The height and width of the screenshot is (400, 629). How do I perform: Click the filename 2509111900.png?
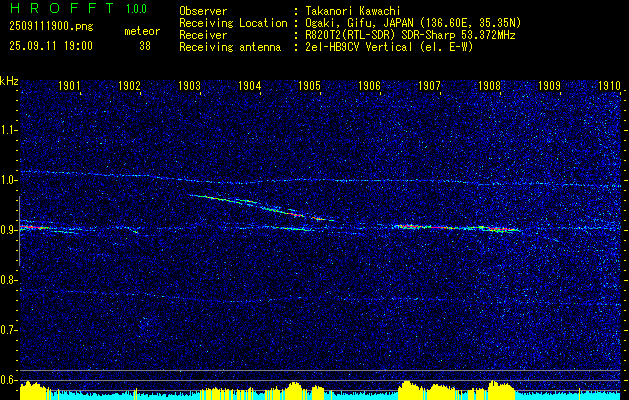pyautogui.click(x=51, y=26)
